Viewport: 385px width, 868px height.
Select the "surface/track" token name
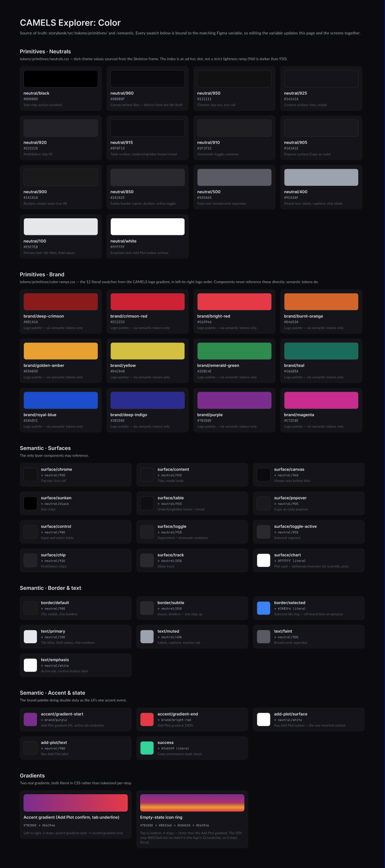(171, 555)
